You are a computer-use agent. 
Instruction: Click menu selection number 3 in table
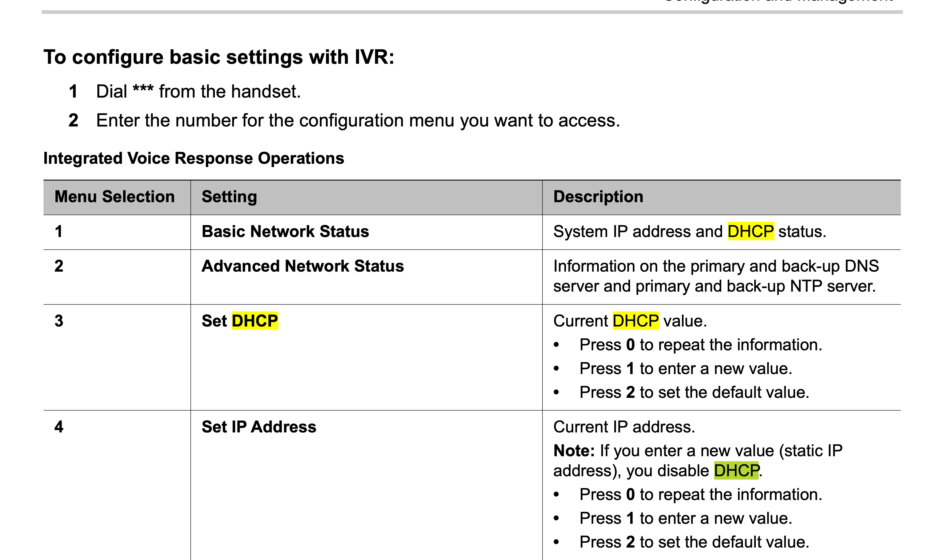coord(59,321)
